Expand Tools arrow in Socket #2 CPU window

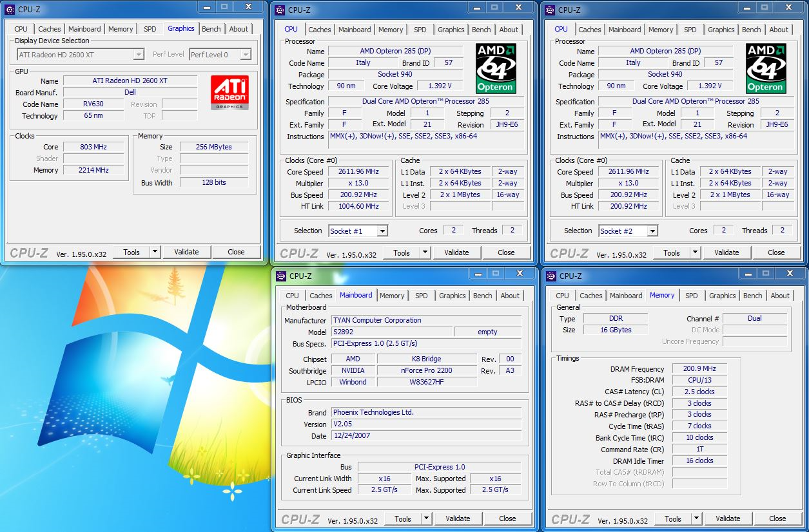695,252
